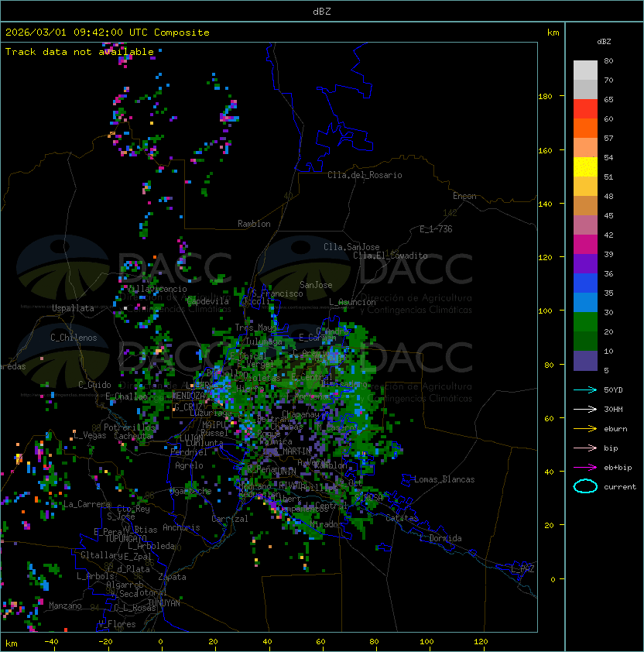Click the 'S_MARTIN' map label
Screen dimensions: 644x652
click(293, 451)
